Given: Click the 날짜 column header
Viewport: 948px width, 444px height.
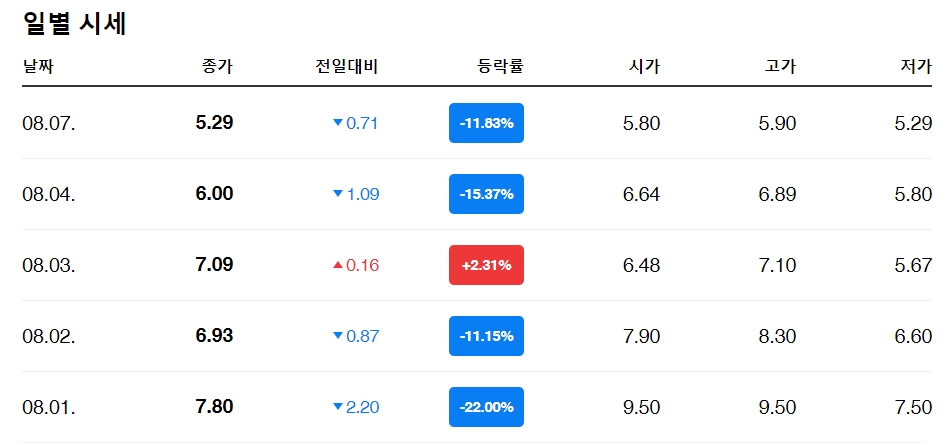Looking at the screenshot, I should [x=38, y=66].
